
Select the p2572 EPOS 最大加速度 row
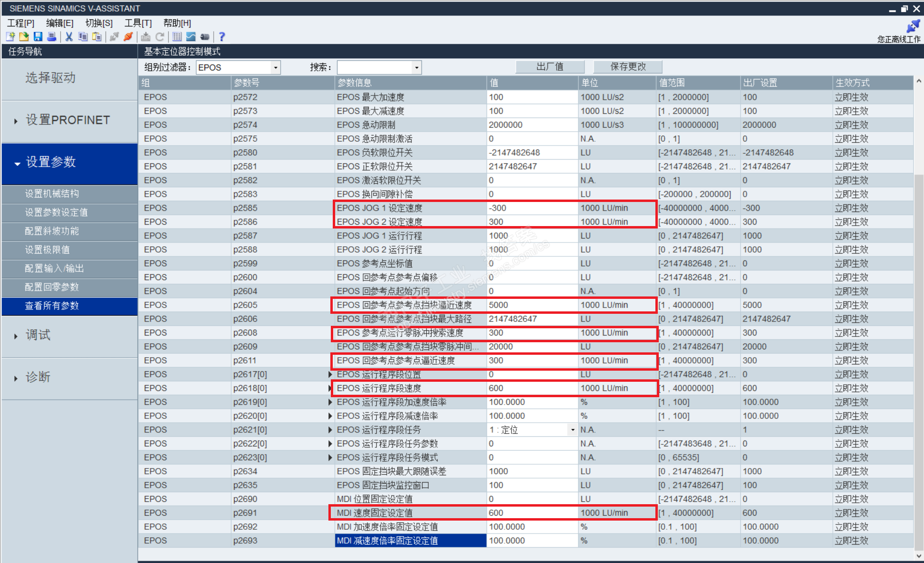[x=526, y=97]
